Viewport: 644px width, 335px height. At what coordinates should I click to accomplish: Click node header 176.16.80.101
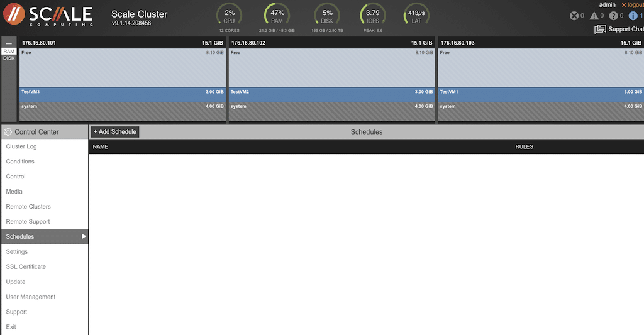tap(123, 43)
